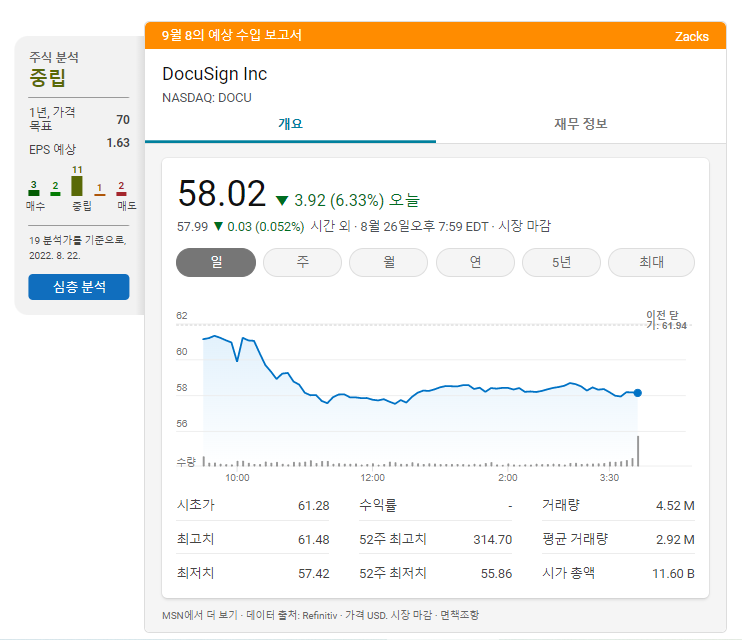This screenshot has width=742, height=640.
Task: Click the down arrow beside after-hours 0.03
Action: click(218, 226)
